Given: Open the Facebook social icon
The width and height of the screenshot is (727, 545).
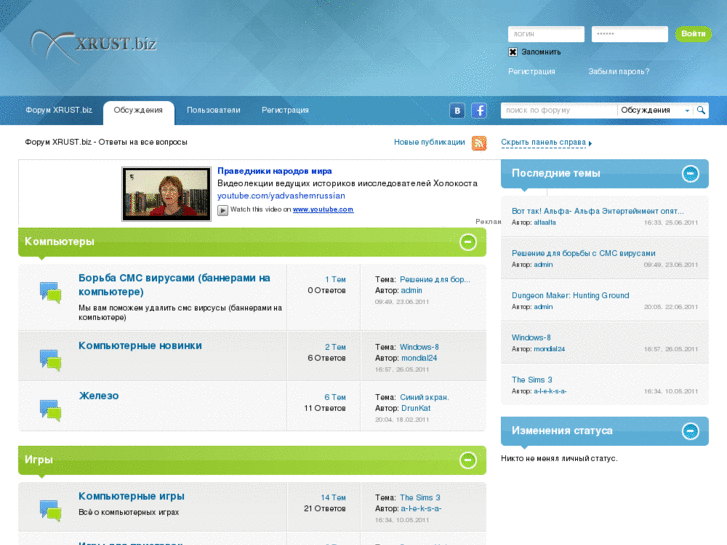Looking at the screenshot, I should (479, 110).
